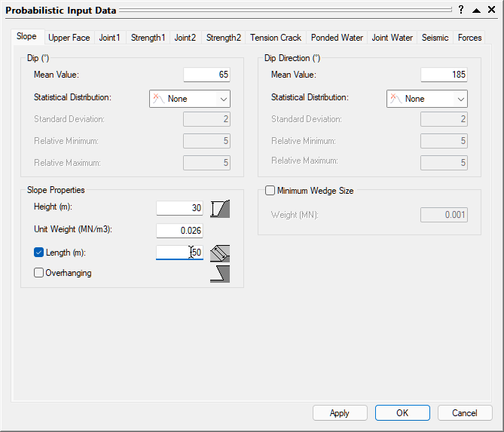Click the Dip Mean Value field
504x432 pixels.
coord(206,75)
